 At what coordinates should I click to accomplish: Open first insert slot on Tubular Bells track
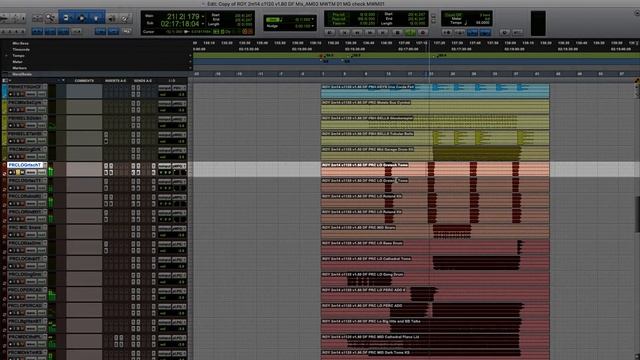coord(106,135)
